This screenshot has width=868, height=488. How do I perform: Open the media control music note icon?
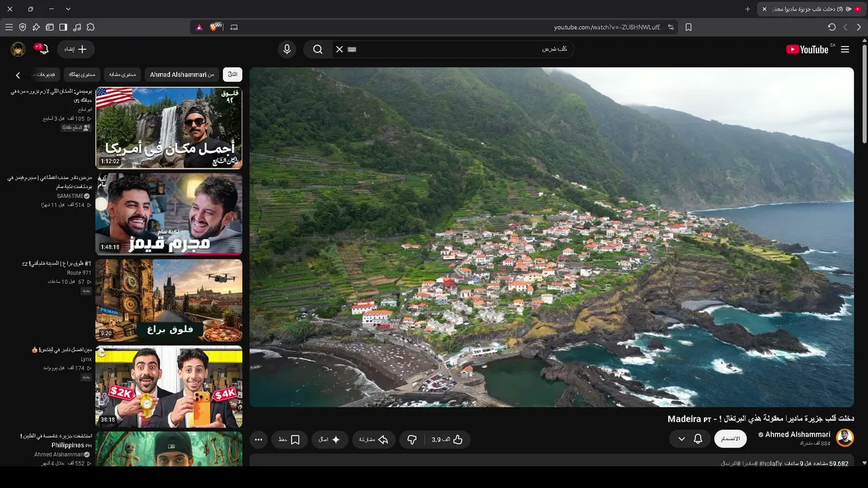(77, 27)
